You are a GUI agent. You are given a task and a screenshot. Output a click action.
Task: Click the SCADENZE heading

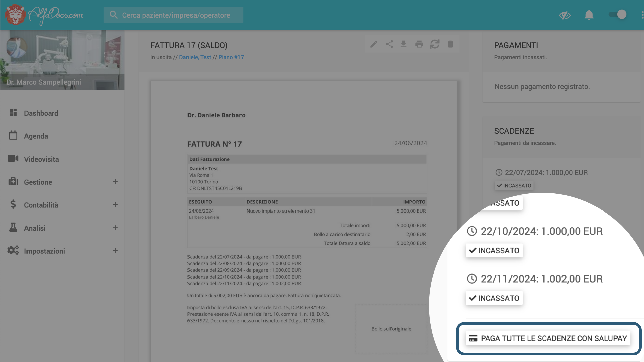pyautogui.click(x=514, y=131)
